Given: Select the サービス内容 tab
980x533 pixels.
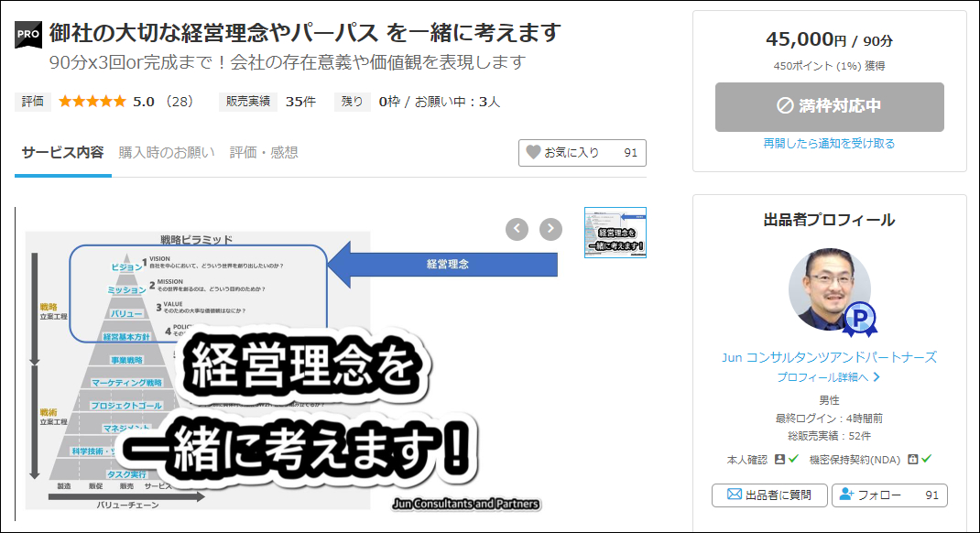Looking at the screenshot, I should [62, 152].
